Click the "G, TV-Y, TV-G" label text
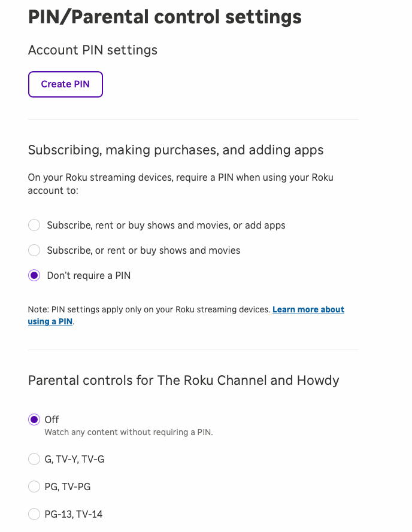 point(74,460)
